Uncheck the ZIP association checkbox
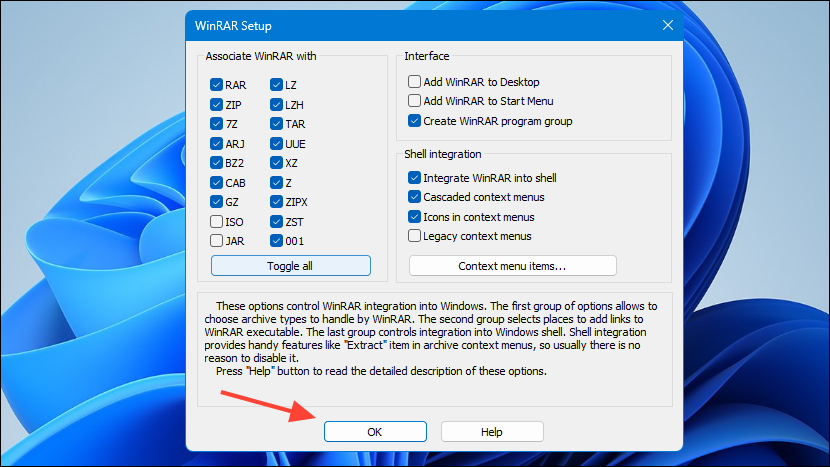This screenshot has height=467, width=830. point(216,105)
